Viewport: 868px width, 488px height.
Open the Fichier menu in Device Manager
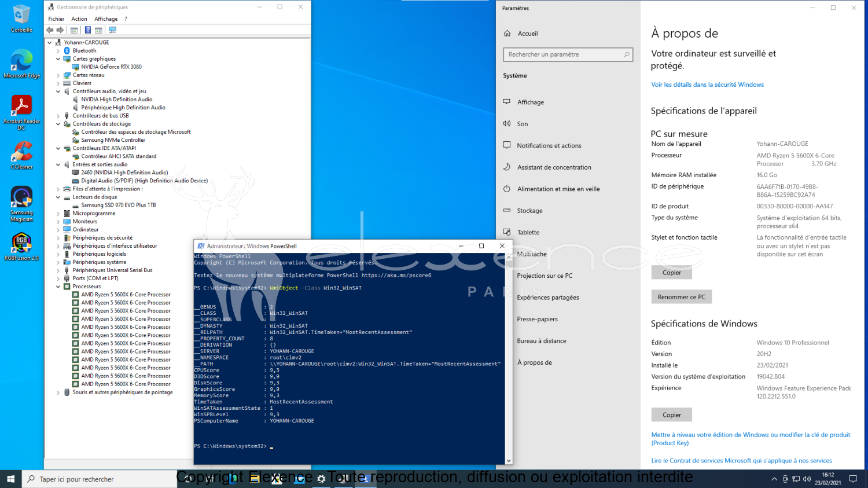pos(57,19)
